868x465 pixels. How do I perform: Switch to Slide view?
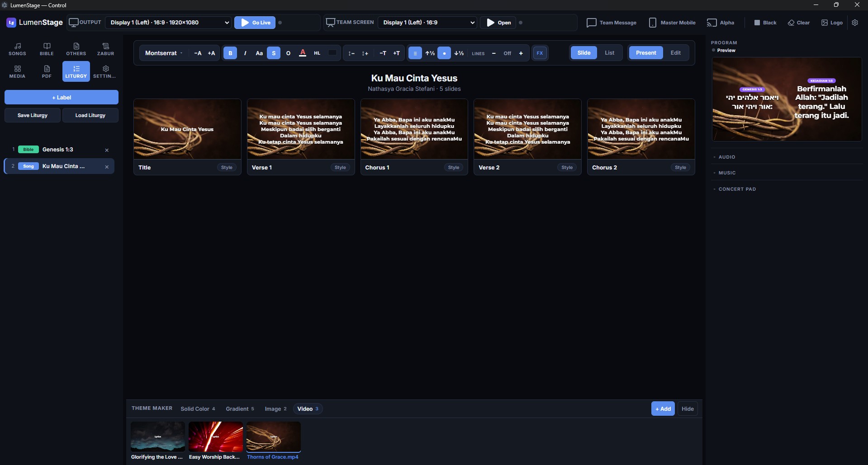pos(584,53)
